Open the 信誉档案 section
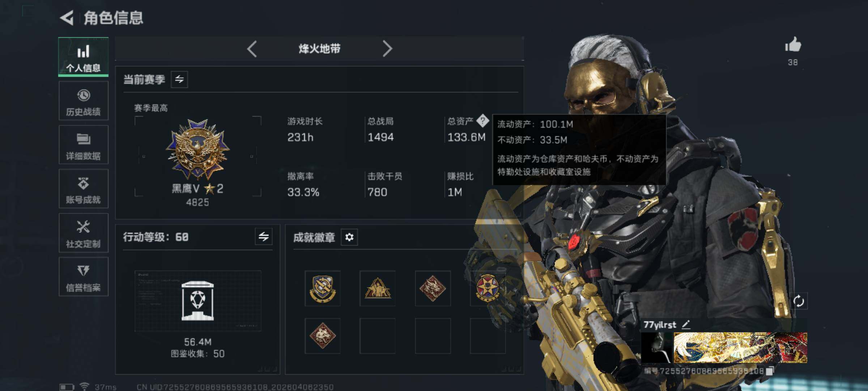The width and height of the screenshot is (868, 391). click(x=84, y=277)
